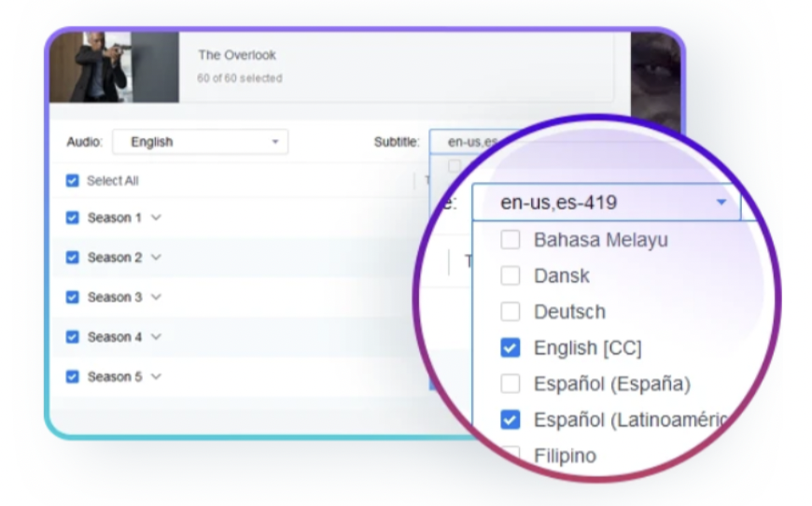Expand the Season 5 episode list chevron
Image resolution: width=812 pixels, height=506 pixels.
point(156,376)
